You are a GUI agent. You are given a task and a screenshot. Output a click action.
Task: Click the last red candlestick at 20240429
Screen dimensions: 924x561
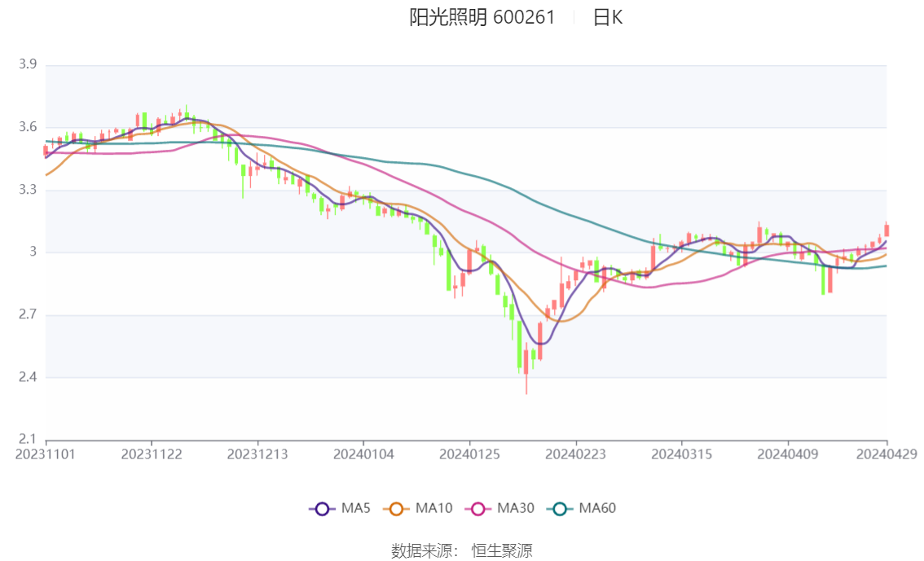pos(887,230)
